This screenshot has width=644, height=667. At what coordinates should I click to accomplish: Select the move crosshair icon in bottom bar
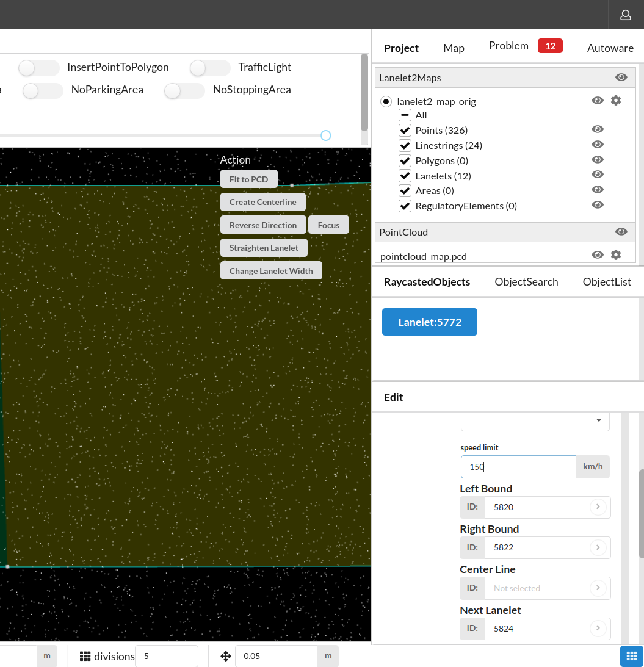point(226,656)
